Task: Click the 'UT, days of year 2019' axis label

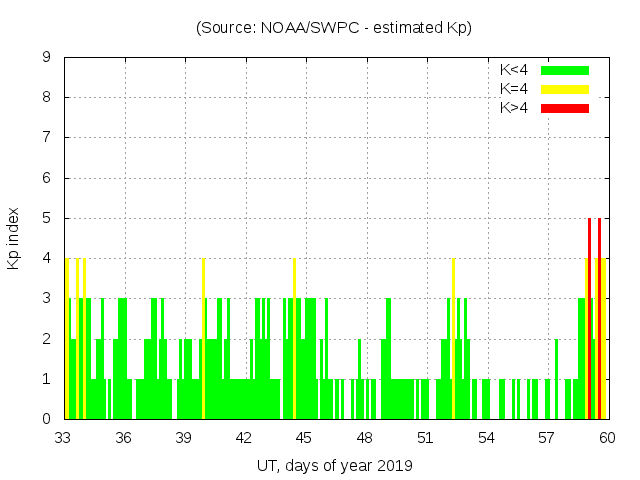Action: pyautogui.click(x=334, y=465)
